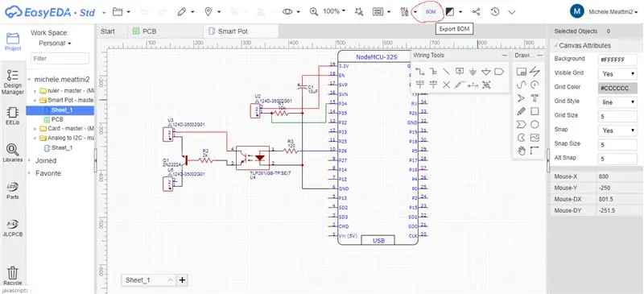Choose the Text tool in Drawing Tools
Viewport: 644px width, 294px height.
point(535,97)
